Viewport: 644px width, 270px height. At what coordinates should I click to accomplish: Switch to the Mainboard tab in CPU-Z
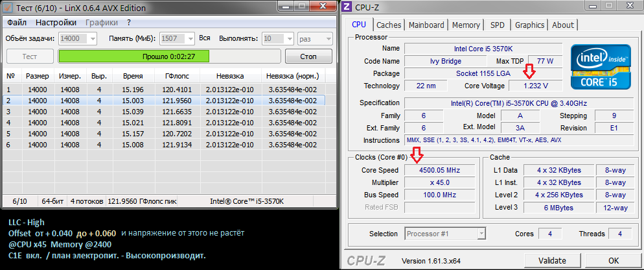pyautogui.click(x=426, y=25)
